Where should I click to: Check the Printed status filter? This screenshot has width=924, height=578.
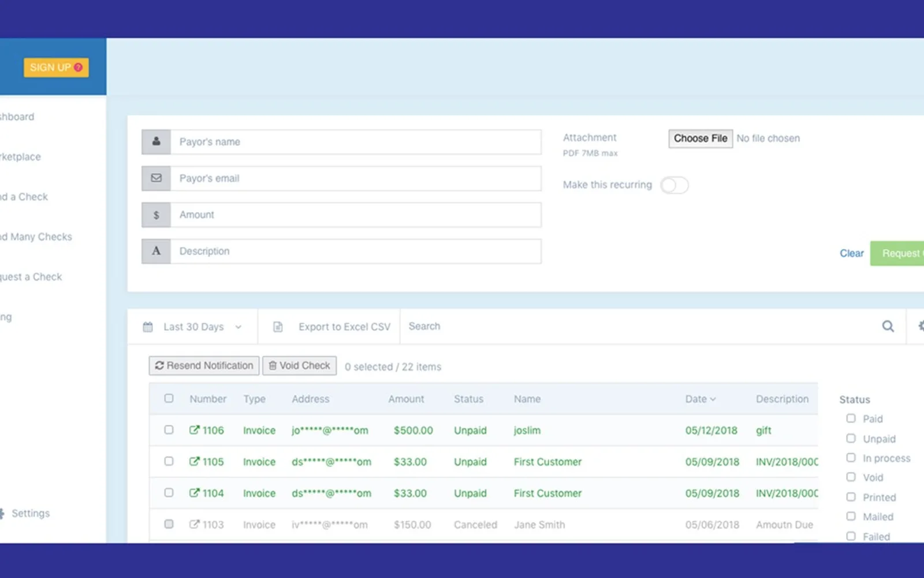pyautogui.click(x=851, y=497)
